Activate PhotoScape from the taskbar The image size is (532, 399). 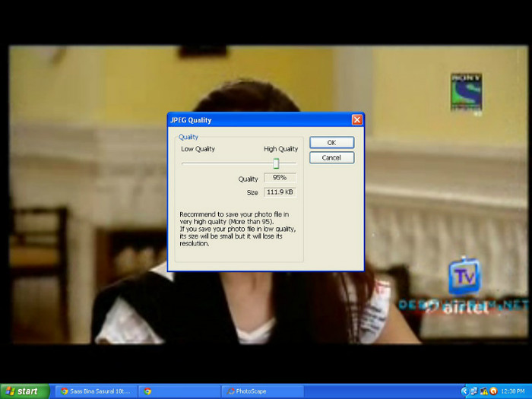click(262, 391)
